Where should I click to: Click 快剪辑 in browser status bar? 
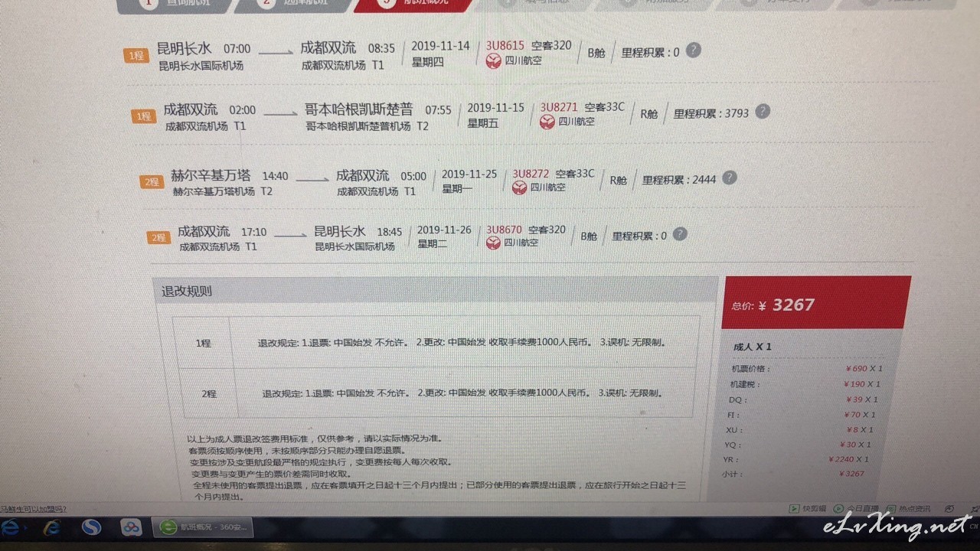(809, 508)
